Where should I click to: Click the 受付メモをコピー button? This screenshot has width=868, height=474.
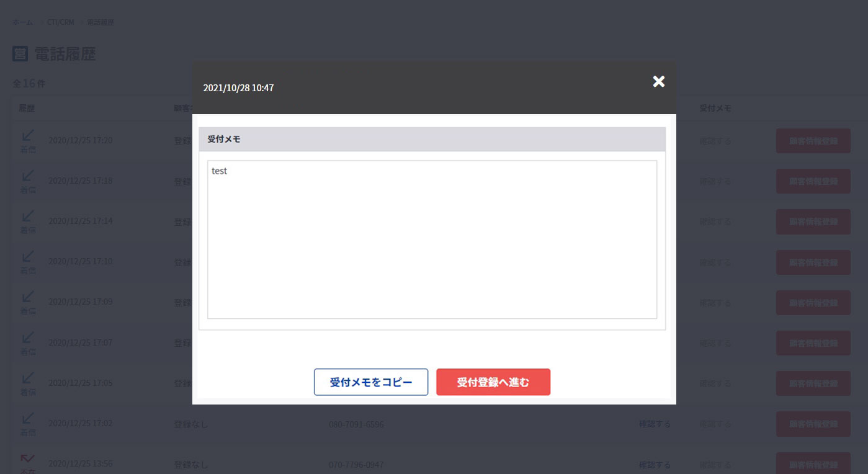coord(371,382)
